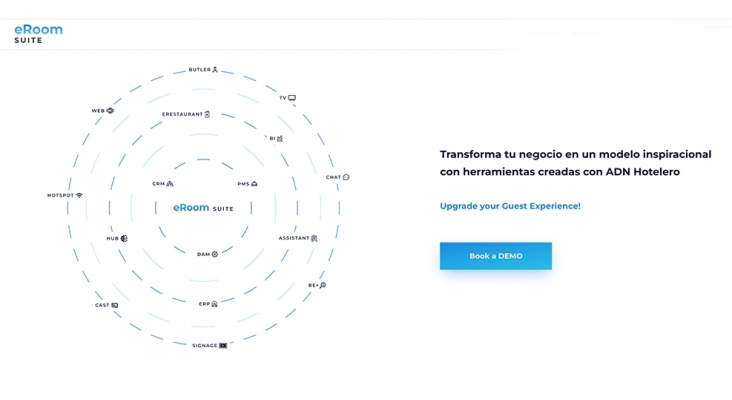The height and width of the screenshot is (400, 732).
Task: Select the Assistant icon
Action: point(314,238)
